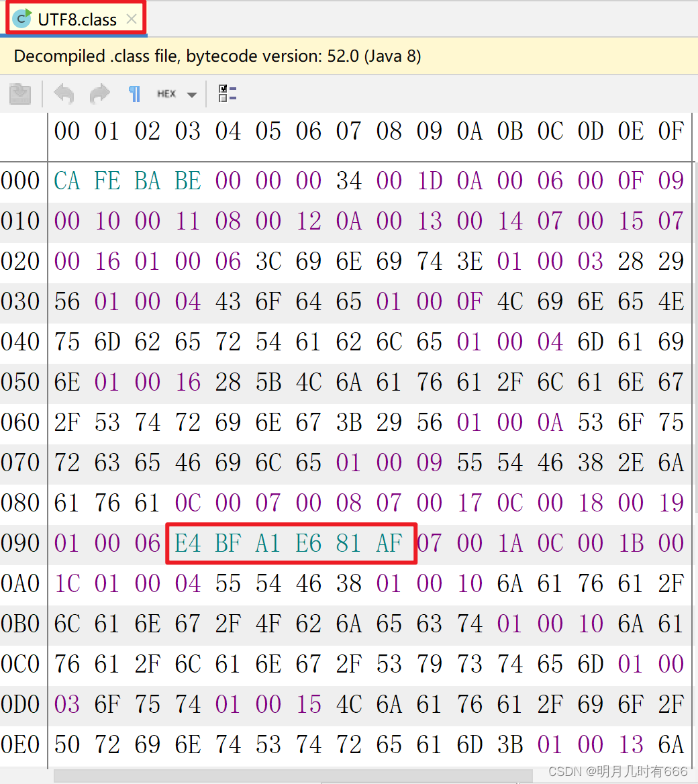Select row offset 020

point(20,262)
